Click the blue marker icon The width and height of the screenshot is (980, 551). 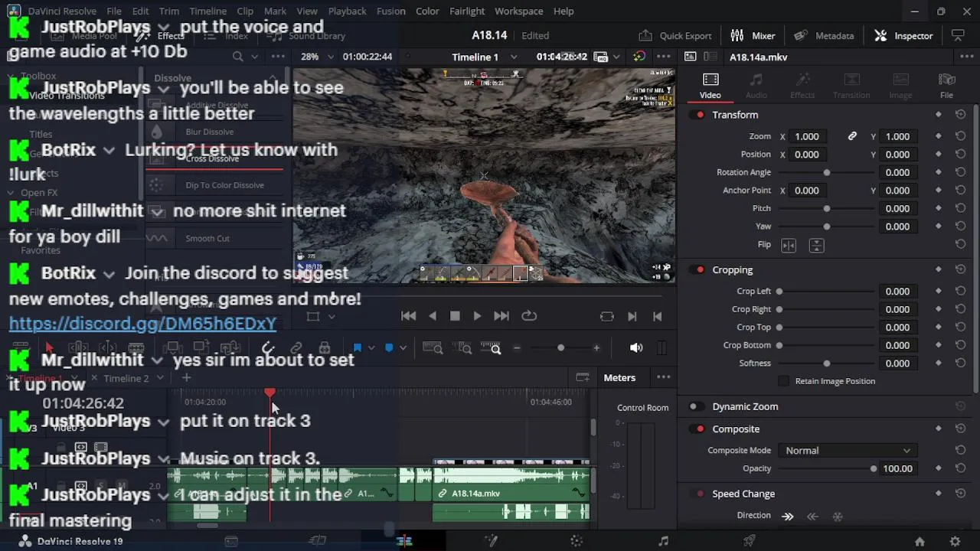(389, 348)
